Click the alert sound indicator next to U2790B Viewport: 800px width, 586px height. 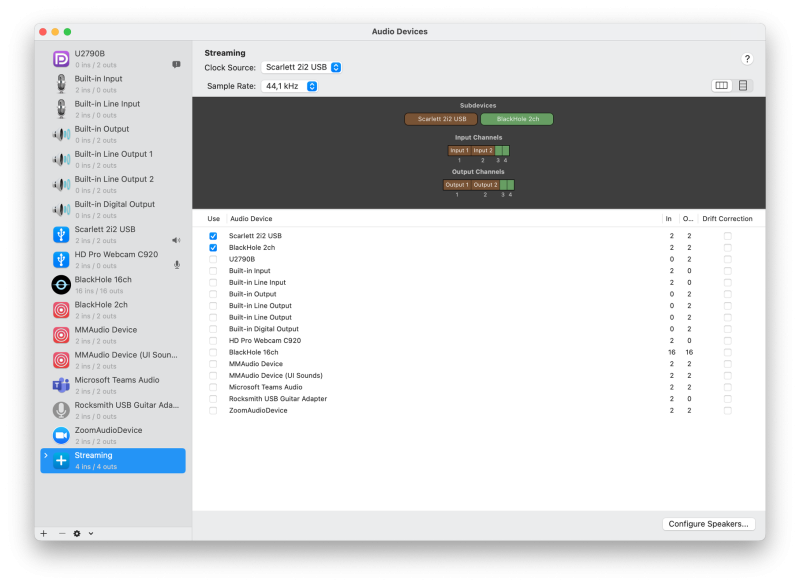(176, 64)
